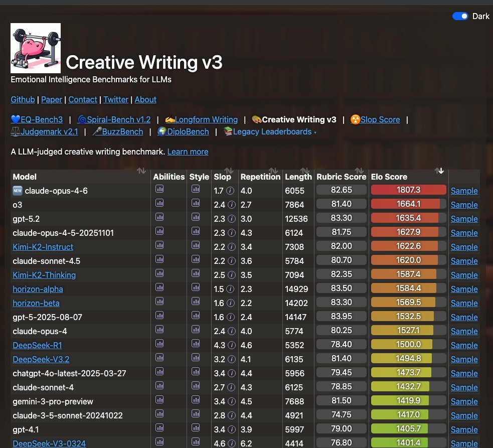
Task: Open the Paper link
Action: tap(52, 99)
